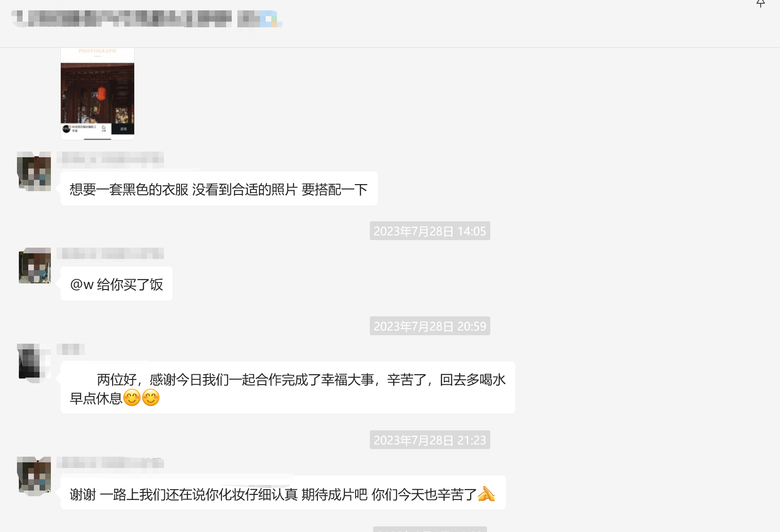Select the "@w 给你买了饭" message bubble
780x532 pixels.
tap(116, 284)
